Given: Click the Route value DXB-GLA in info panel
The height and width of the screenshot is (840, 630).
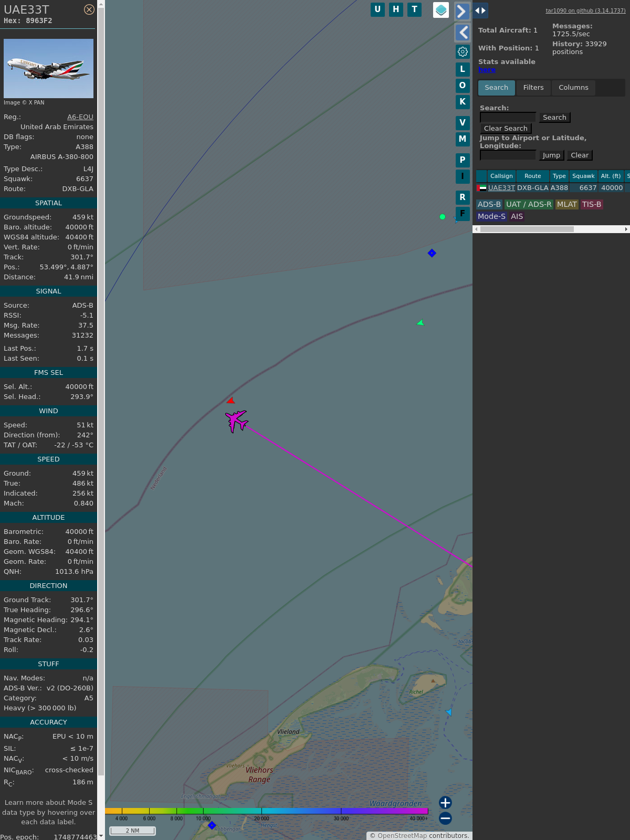Looking at the screenshot, I should [x=78, y=189].
